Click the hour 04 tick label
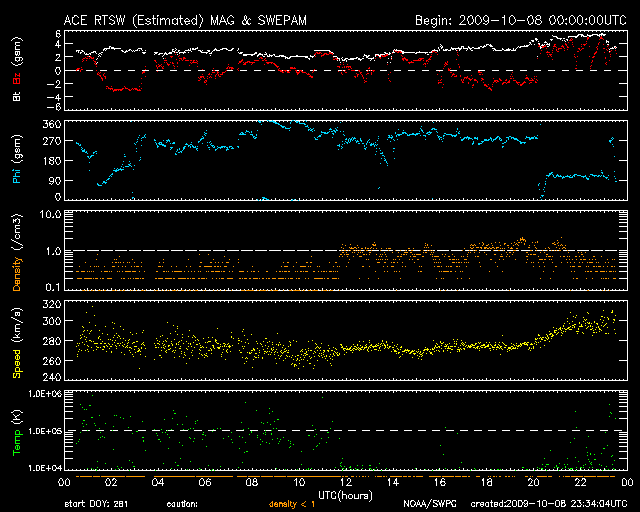640x512 pixels. point(158,482)
